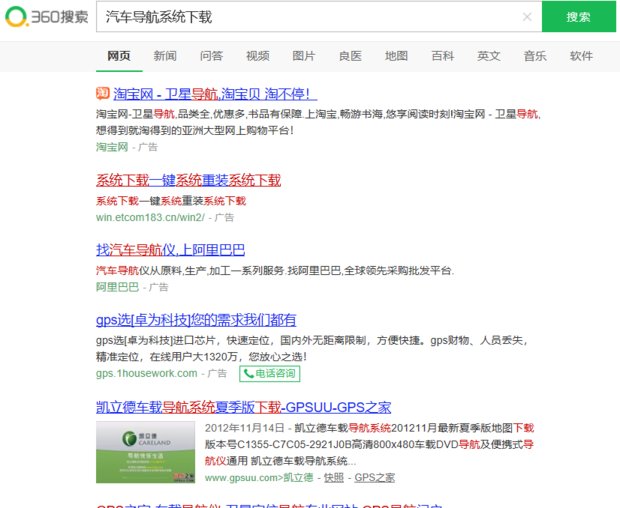620x508 pixels.
Task: Switch to the 音乐 tab
Action: (535, 56)
